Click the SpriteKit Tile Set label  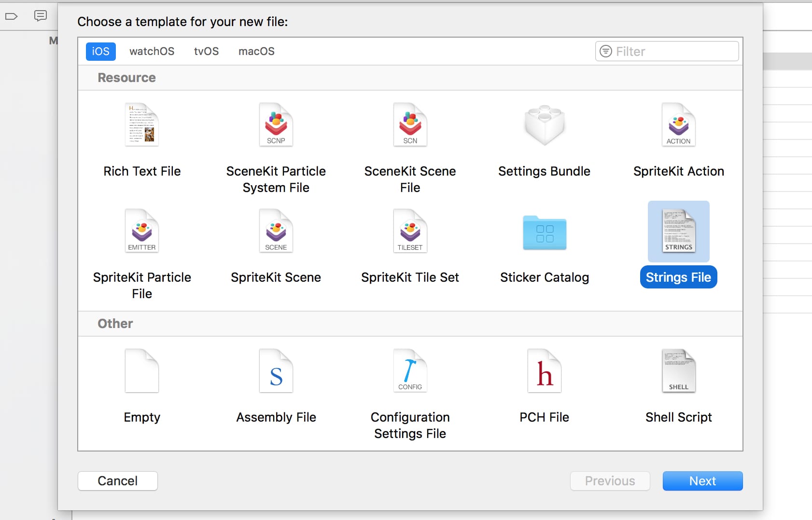click(410, 277)
